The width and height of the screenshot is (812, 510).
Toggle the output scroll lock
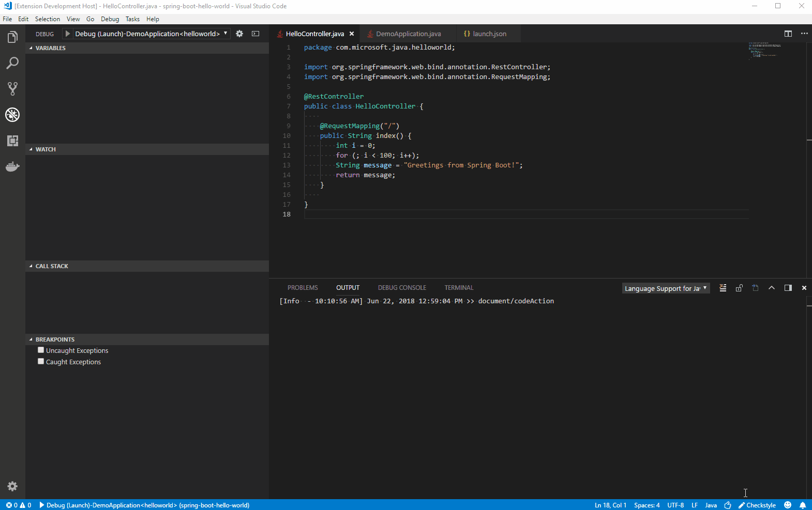(x=739, y=288)
